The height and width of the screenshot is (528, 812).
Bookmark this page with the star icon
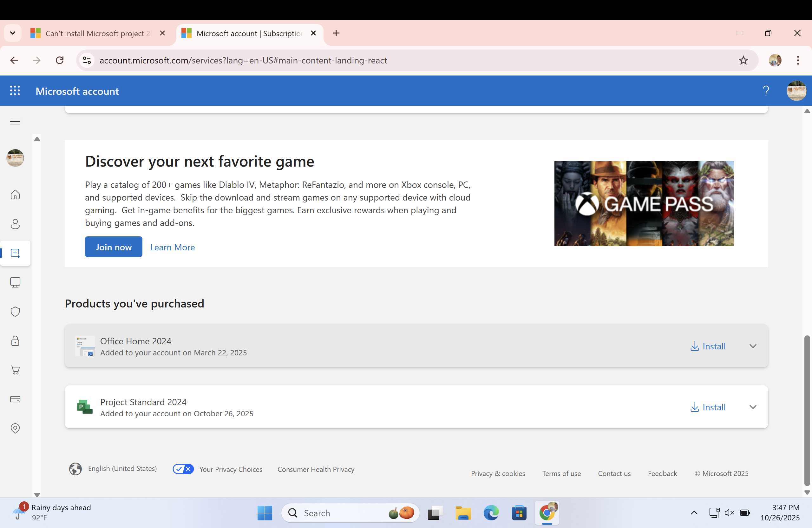pyautogui.click(x=743, y=60)
